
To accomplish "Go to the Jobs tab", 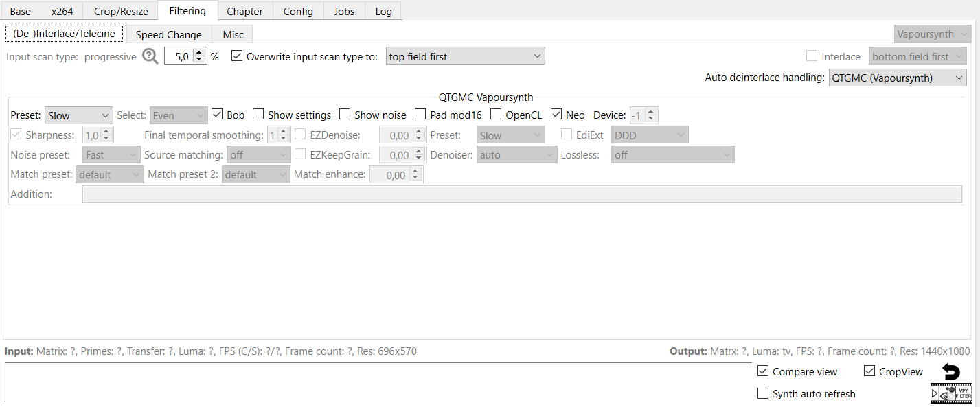I will 344,11.
